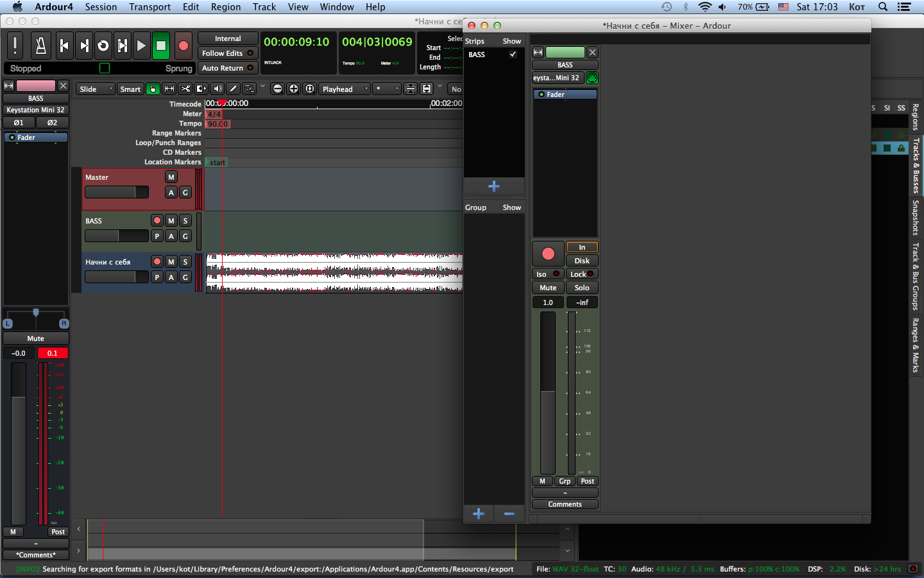Open the Slide edit mode dropdown

(x=95, y=89)
